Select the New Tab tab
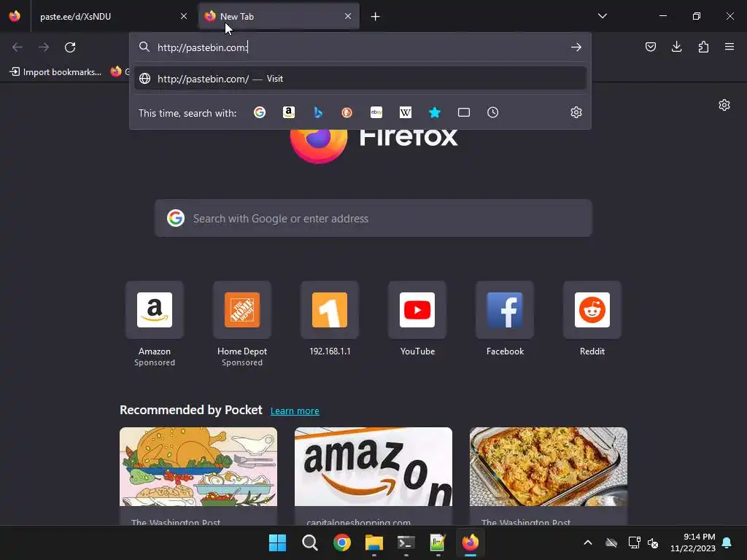The image size is (747, 560). [x=279, y=16]
